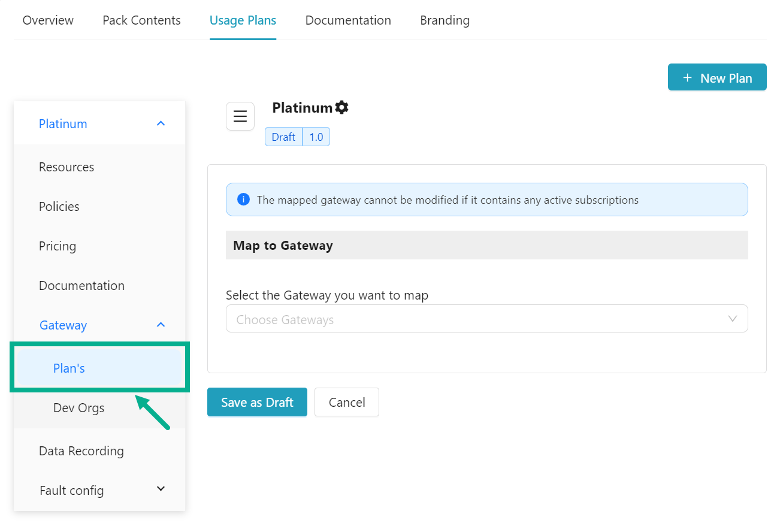Screen dimensions: 774x532
Task: Expand the Fault config section
Action: (x=160, y=489)
